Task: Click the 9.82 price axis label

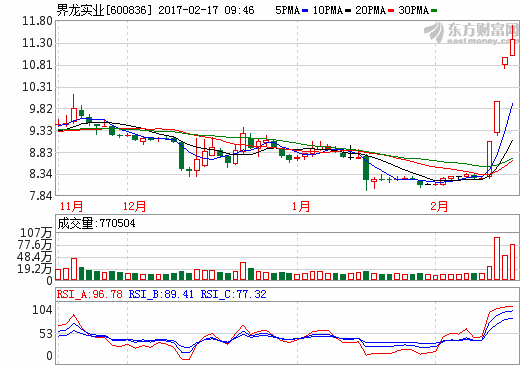Action: (41, 109)
